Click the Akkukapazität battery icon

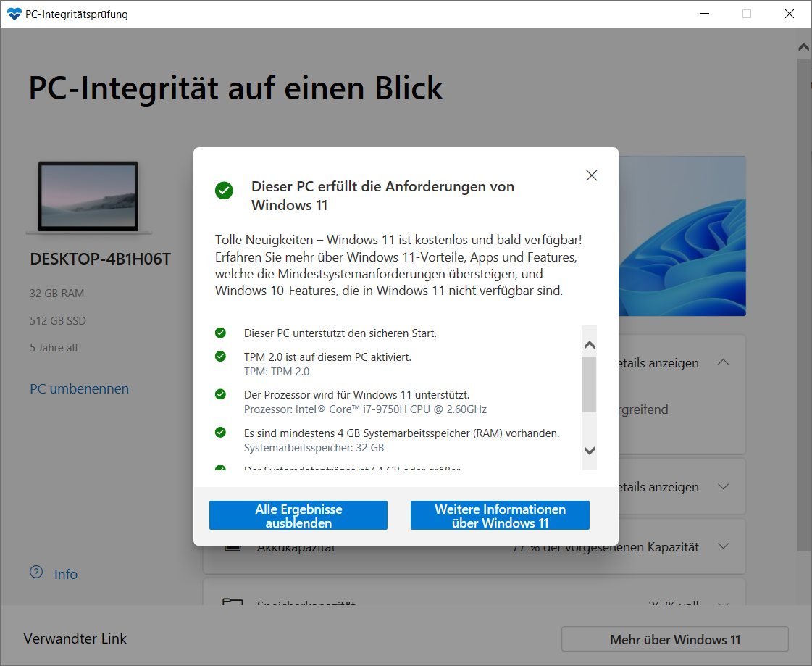233,547
